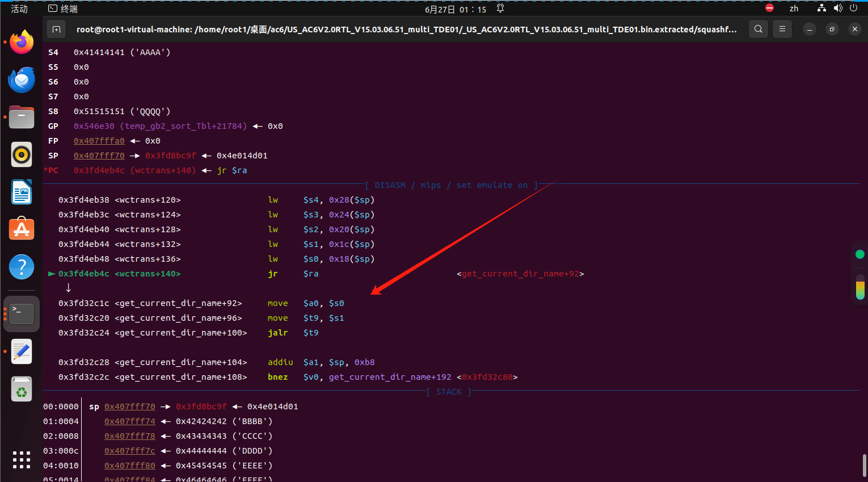This screenshot has height=482, width=868.
Task: Launch Thunderbird mail from the dock
Action: point(22,80)
